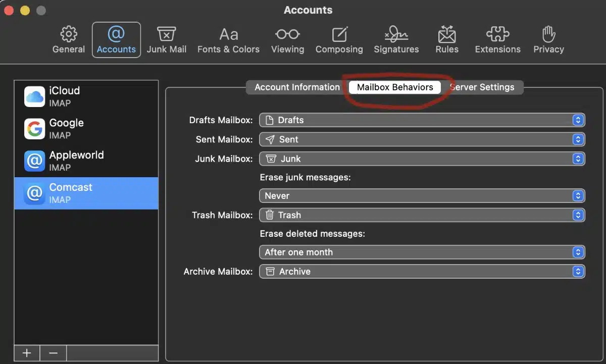Select the Appleworld account
This screenshot has height=364, width=606.
pos(86,161)
